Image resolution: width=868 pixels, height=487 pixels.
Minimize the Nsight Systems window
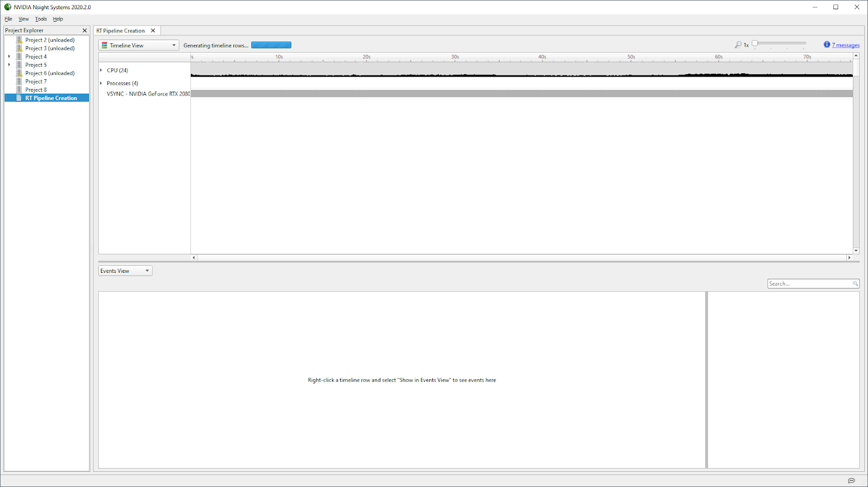[815, 7]
